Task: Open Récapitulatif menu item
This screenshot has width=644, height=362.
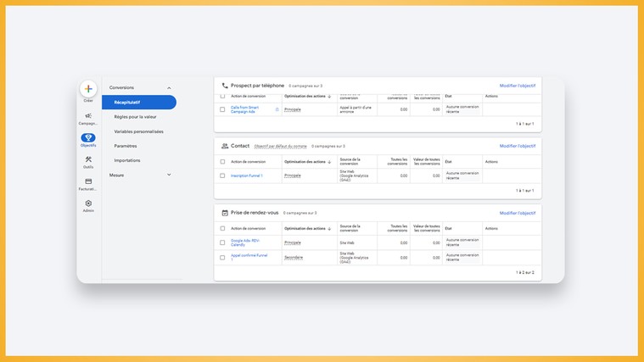Action: (x=139, y=103)
